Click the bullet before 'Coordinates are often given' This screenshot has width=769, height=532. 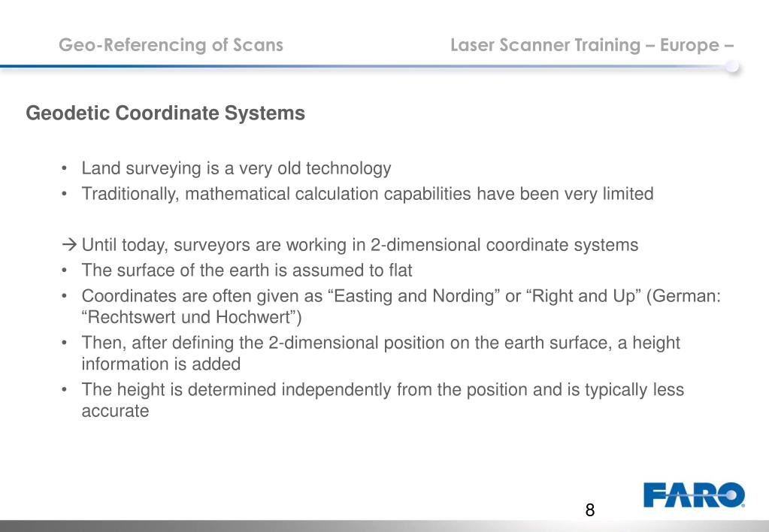(x=64, y=296)
